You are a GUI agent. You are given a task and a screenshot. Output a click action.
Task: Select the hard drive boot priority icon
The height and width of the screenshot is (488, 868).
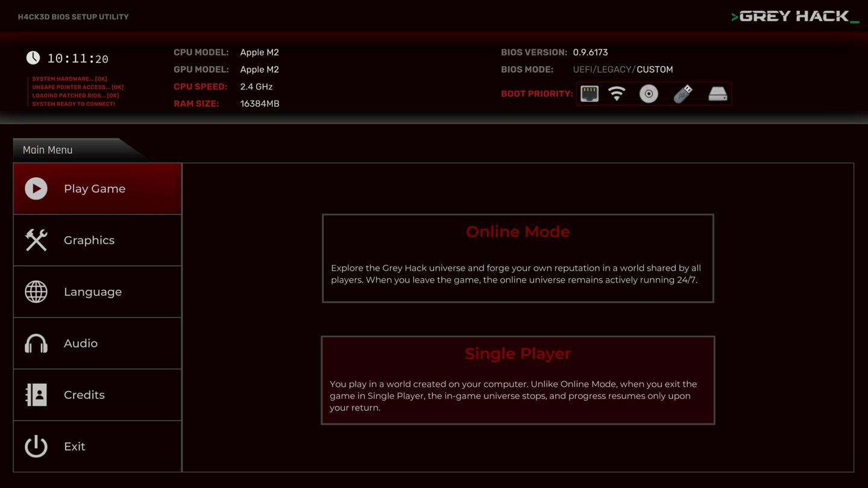pos(717,94)
